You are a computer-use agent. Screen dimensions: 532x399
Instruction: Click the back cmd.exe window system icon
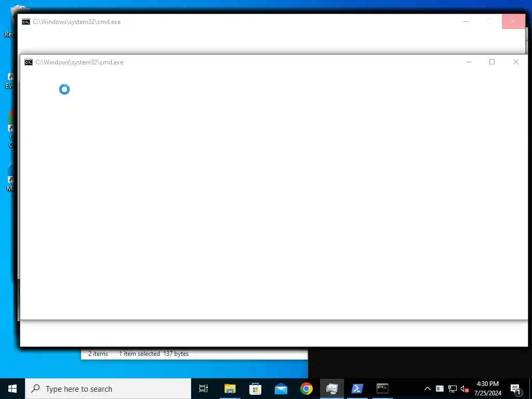[26, 22]
